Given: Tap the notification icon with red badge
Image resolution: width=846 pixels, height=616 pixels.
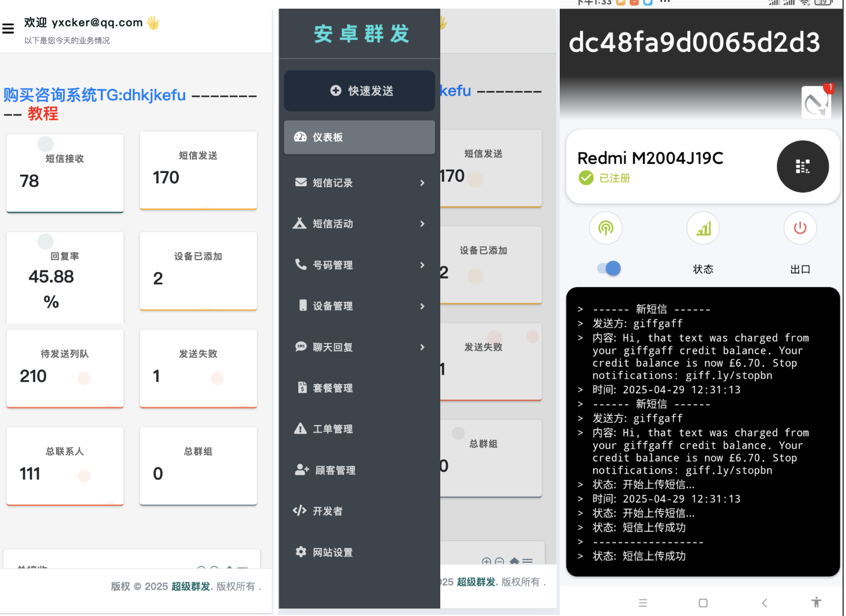Looking at the screenshot, I should [x=817, y=103].
